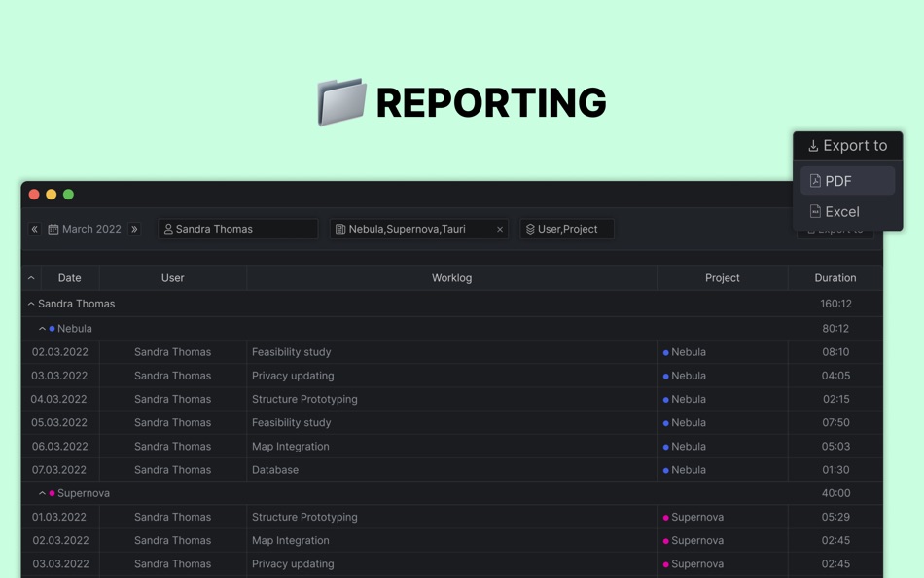
Task: Select the 05.03.2022 date cell
Action: [x=60, y=423]
